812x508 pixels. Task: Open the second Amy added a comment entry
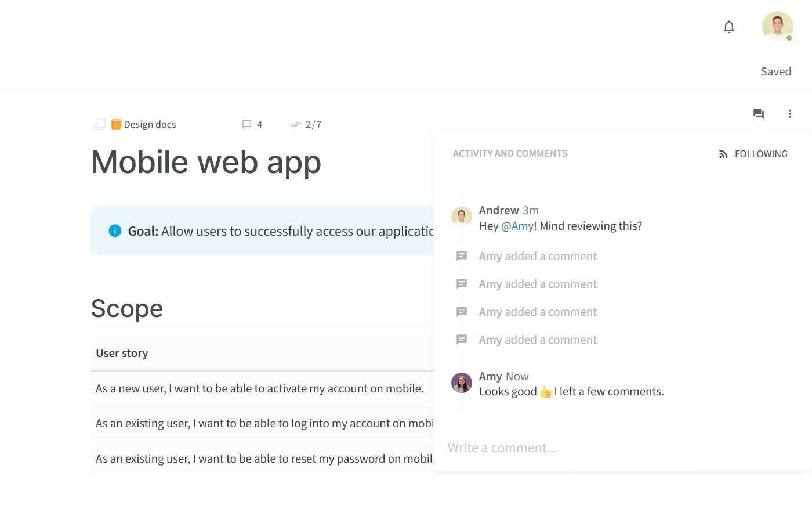point(538,284)
